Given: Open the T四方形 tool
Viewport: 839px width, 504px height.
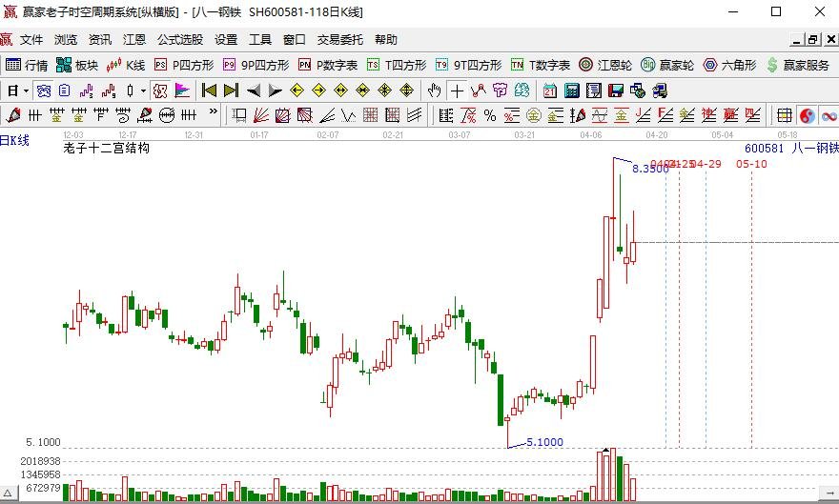Looking at the screenshot, I should 397,65.
